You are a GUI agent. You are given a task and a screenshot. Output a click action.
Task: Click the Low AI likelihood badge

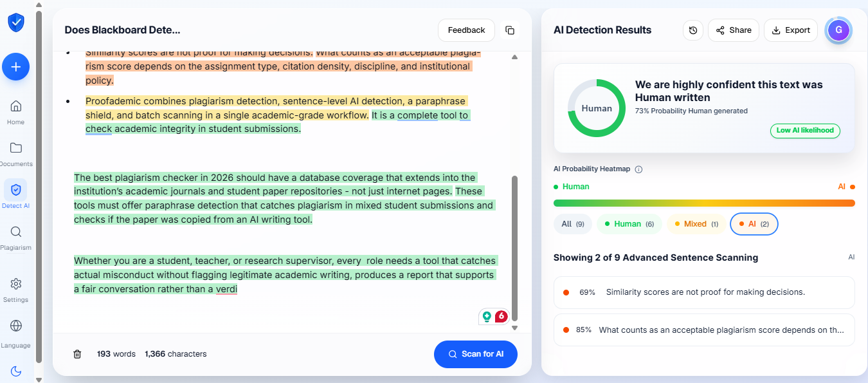tap(805, 131)
